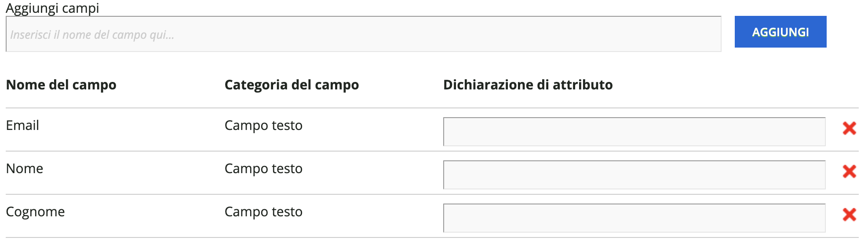868x252 pixels.
Task: Remove the Nome field with red X
Action: pos(849,171)
